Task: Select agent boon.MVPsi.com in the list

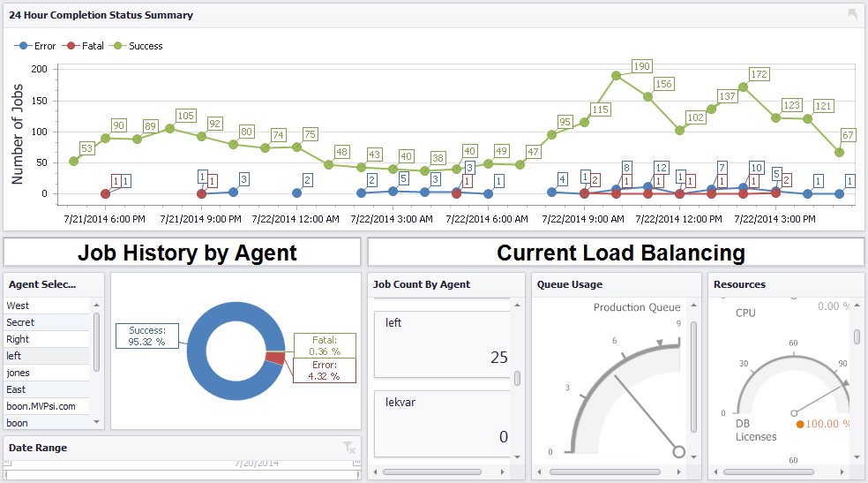Action: coord(47,406)
